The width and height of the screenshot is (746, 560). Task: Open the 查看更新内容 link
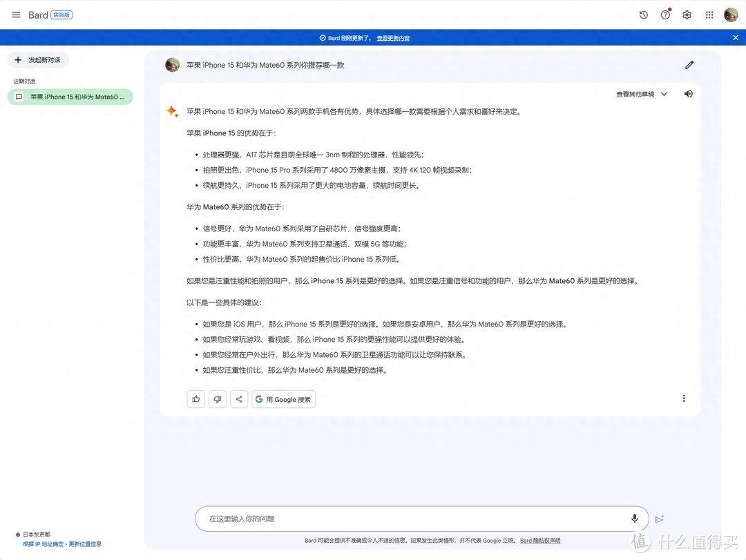pyautogui.click(x=393, y=38)
